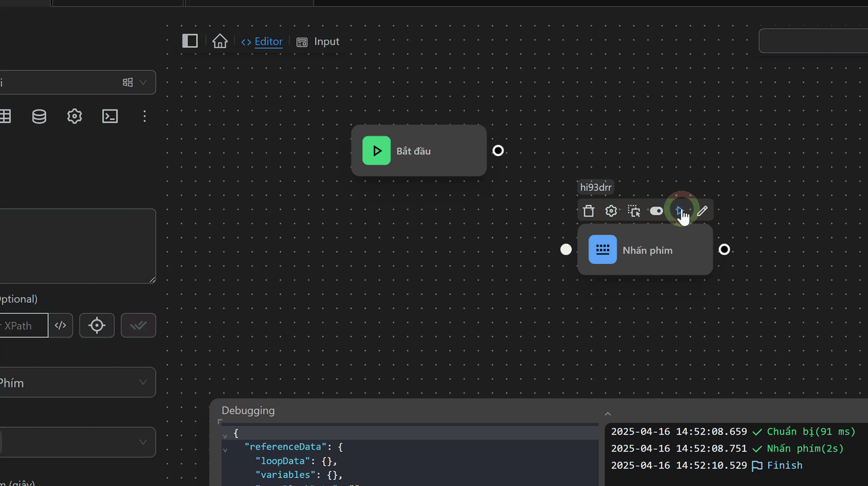Click the code toggle beside XPath field
The height and width of the screenshot is (486, 868).
tap(61, 325)
